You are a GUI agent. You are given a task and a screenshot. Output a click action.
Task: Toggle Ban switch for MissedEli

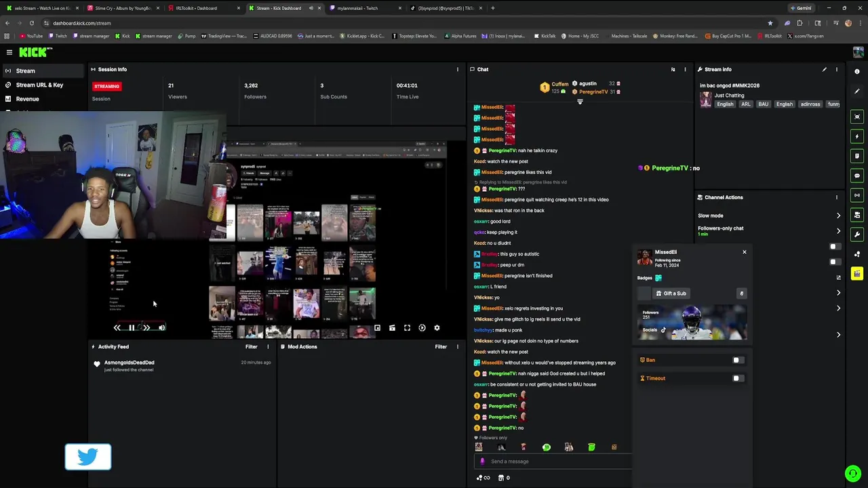[738, 360]
